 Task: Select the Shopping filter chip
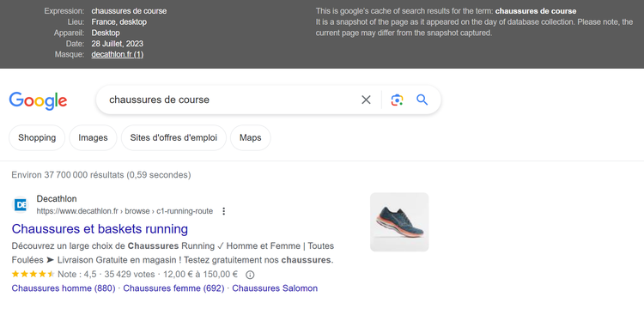37,138
